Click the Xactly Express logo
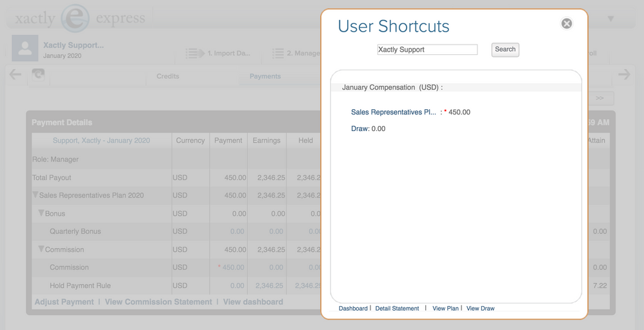The height and width of the screenshot is (330, 644). pos(80,19)
